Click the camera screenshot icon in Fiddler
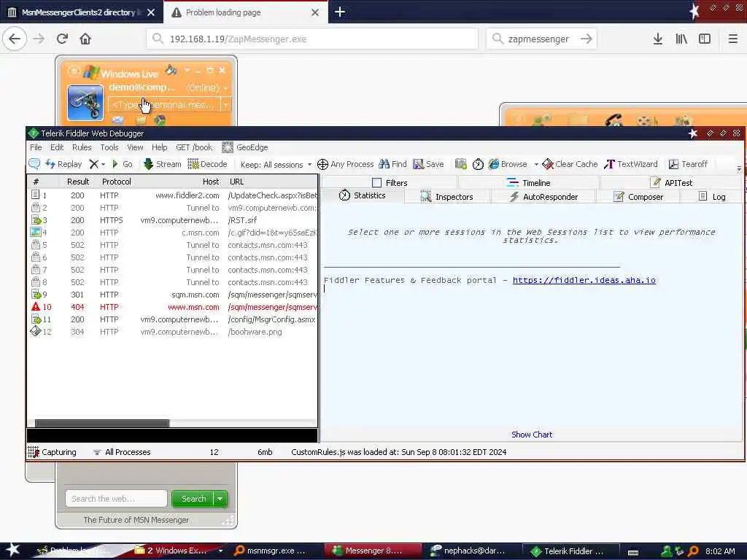Viewport: 747px width, 560px height. tap(461, 164)
